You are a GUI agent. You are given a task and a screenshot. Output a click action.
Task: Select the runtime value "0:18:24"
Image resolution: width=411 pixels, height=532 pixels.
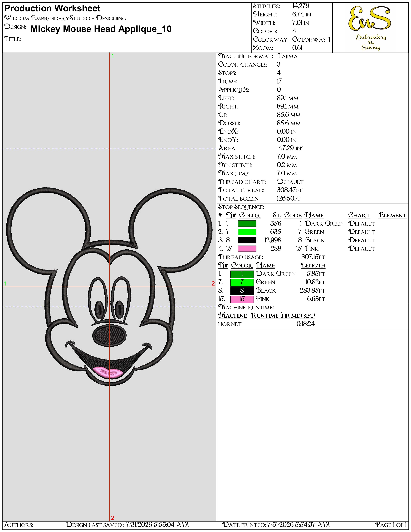click(x=306, y=324)
